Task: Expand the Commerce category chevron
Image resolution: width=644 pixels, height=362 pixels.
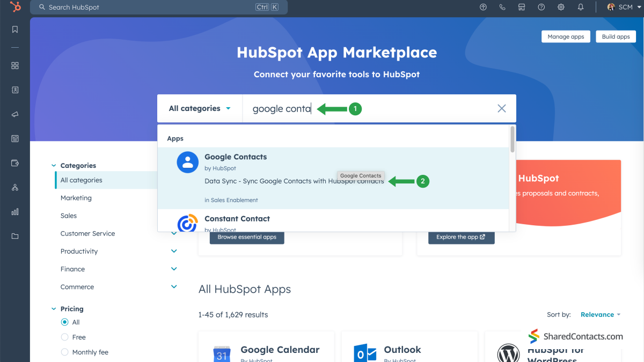Action: (174, 287)
